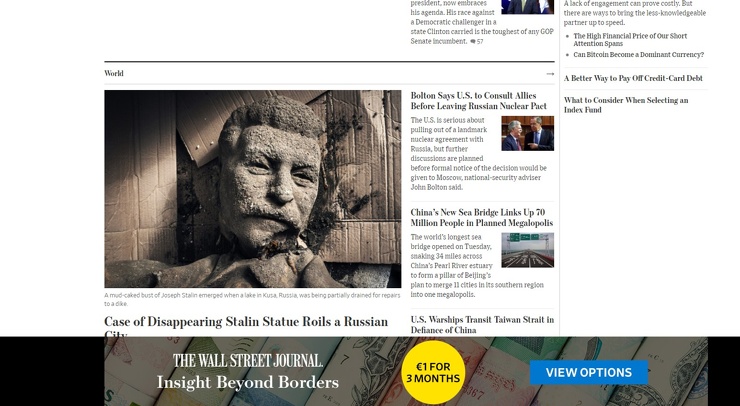The image size is (740, 406).
Task: Open the World section heading
Action: (x=114, y=73)
